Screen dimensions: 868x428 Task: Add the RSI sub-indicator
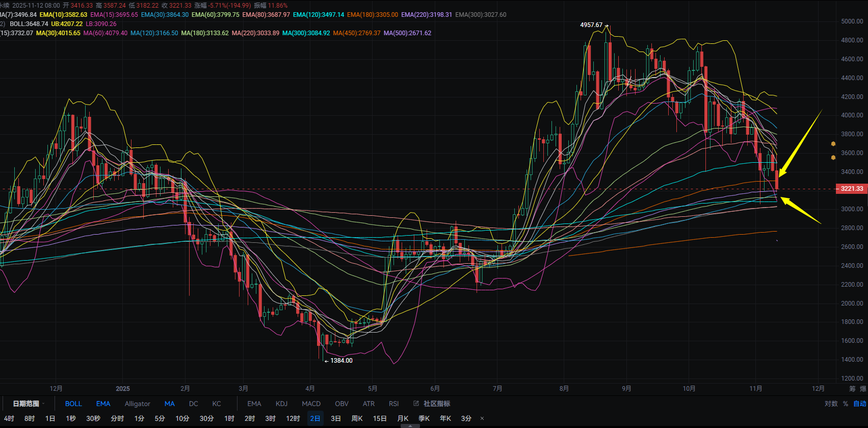coord(393,404)
